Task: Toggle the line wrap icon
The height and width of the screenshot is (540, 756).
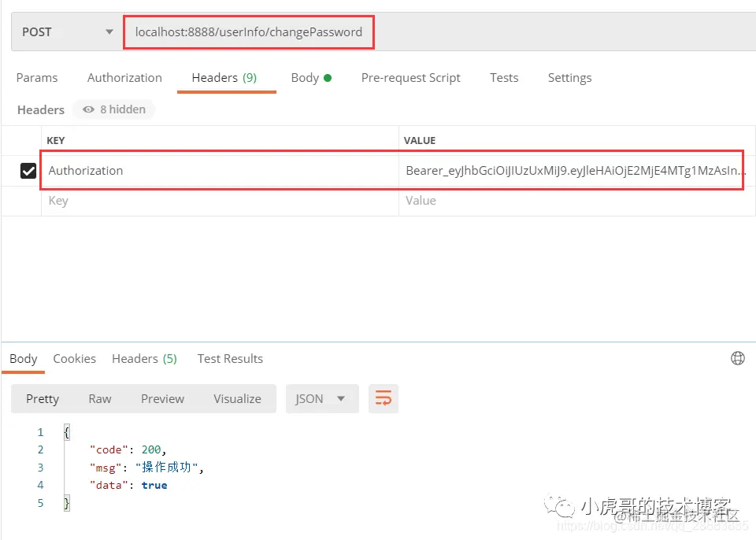Action: (x=384, y=399)
